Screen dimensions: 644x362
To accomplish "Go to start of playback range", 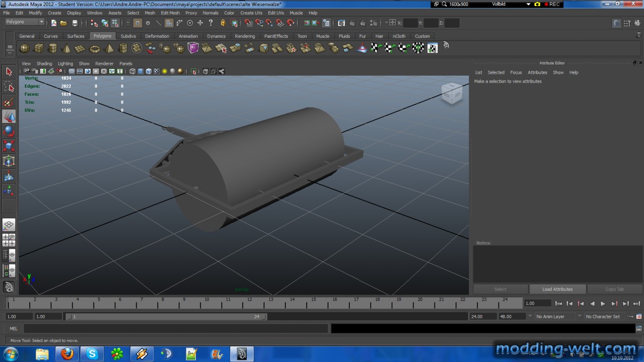I will [558, 304].
